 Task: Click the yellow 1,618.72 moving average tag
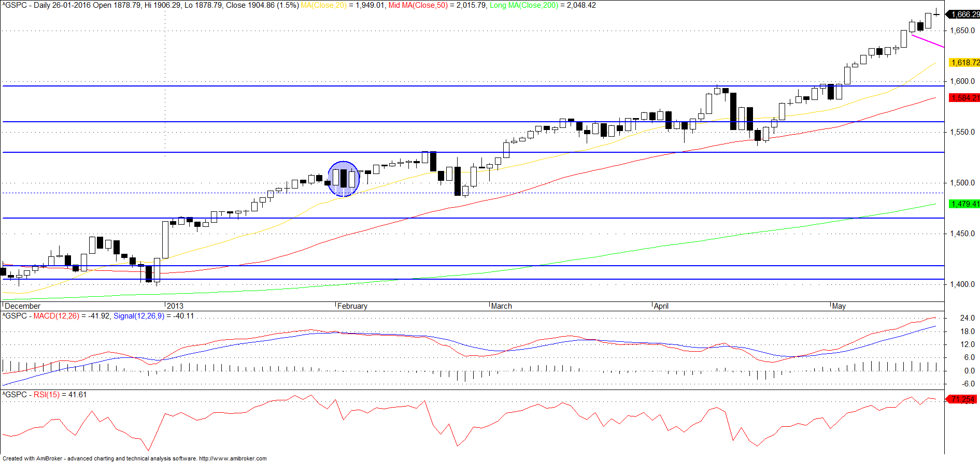[964, 63]
